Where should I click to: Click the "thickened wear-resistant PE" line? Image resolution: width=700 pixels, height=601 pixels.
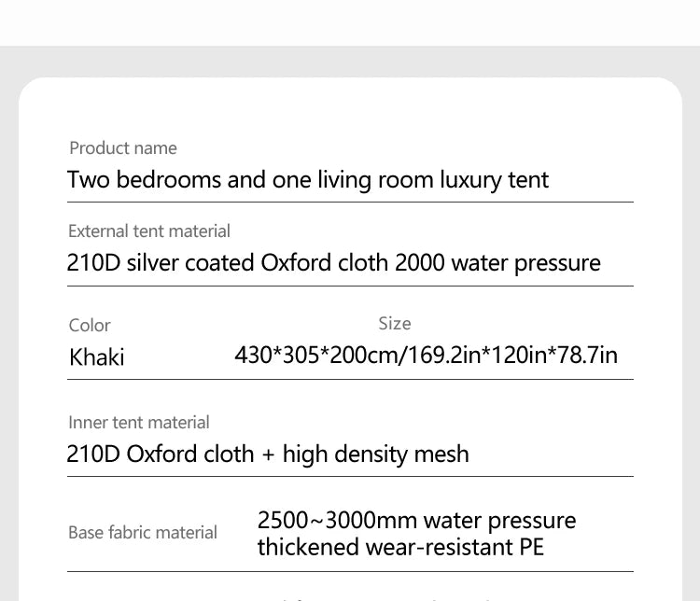click(x=400, y=547)
